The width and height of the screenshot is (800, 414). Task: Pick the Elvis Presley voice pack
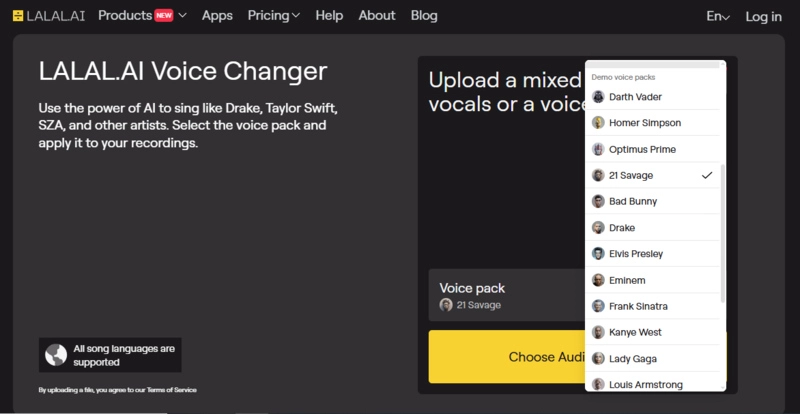click(653, 254)
